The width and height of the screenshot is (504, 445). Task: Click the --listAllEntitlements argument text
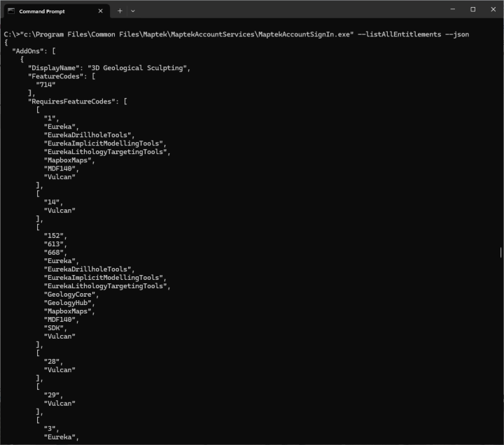399,34
